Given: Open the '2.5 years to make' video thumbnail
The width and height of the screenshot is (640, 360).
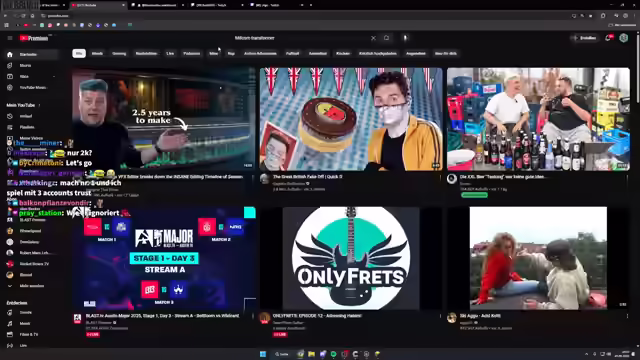Looking at the screenshot, I should (164, 119).
